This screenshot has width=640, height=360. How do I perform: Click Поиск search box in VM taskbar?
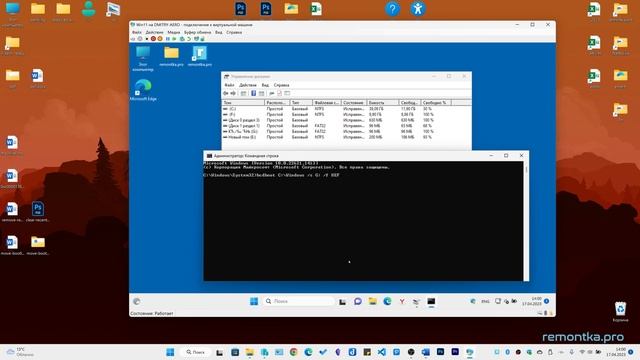(299, 301)
